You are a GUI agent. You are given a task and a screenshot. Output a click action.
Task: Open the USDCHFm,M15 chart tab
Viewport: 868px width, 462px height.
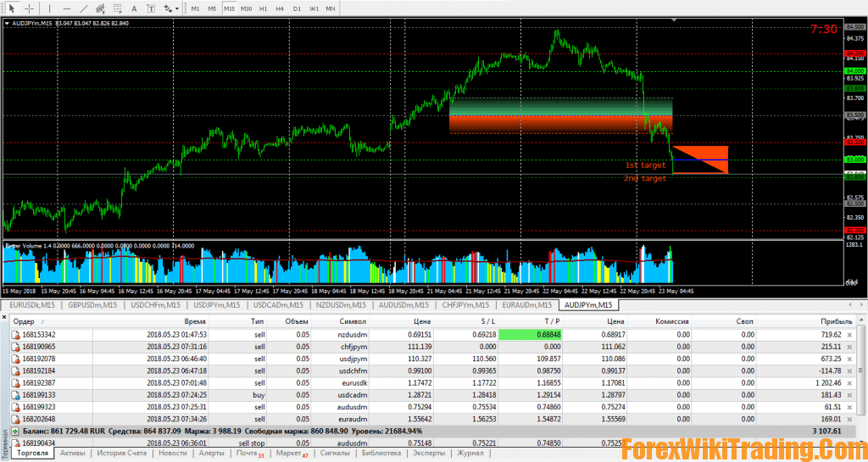point(156,305)
